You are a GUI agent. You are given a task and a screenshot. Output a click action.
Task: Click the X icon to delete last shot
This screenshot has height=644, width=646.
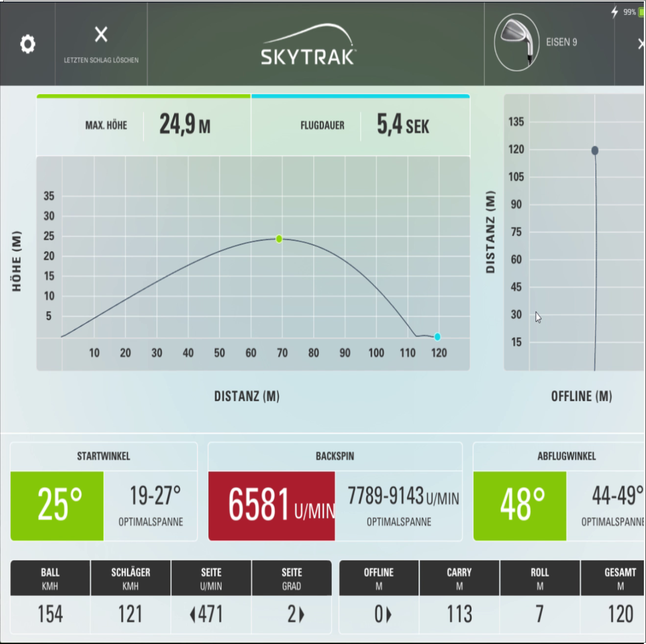pyautogui.click(x=101, y=35)
